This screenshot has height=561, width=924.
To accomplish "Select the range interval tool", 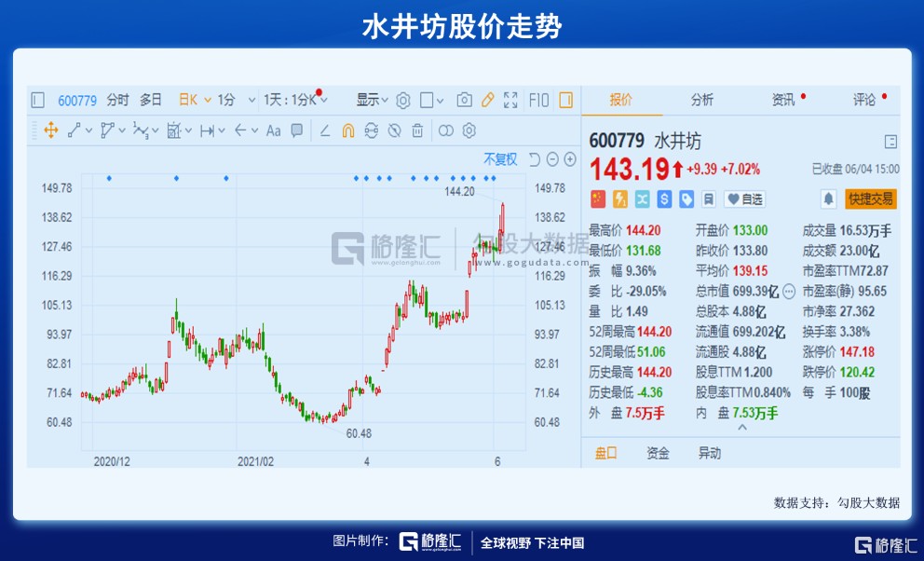I will 207,130.
